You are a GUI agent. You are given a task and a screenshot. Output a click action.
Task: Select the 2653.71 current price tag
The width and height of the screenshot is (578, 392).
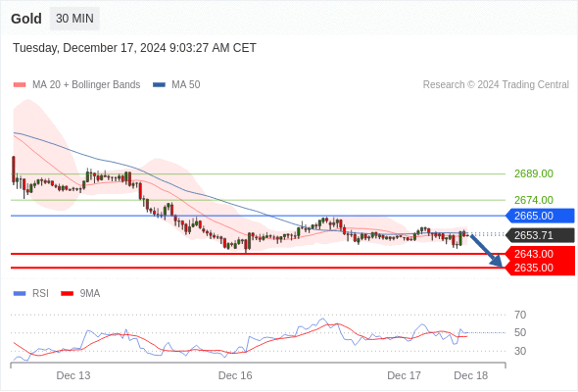pyautogui.click(x=540, y=235)
